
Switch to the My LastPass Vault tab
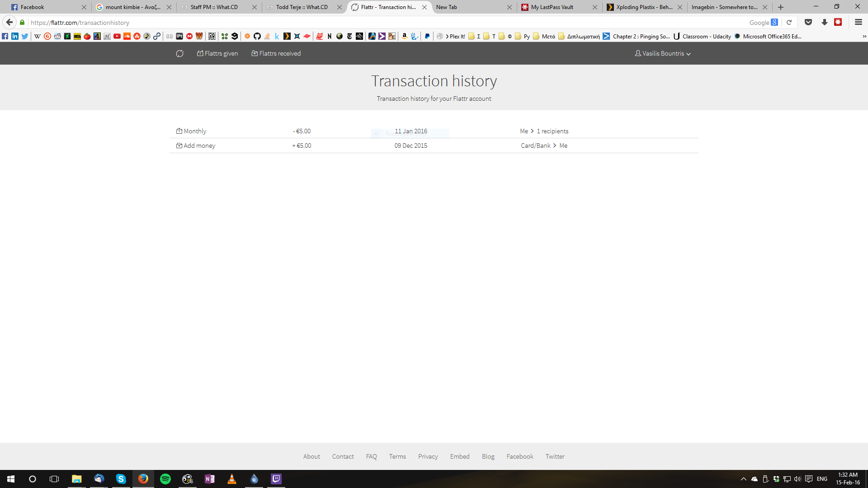point(559,7)
